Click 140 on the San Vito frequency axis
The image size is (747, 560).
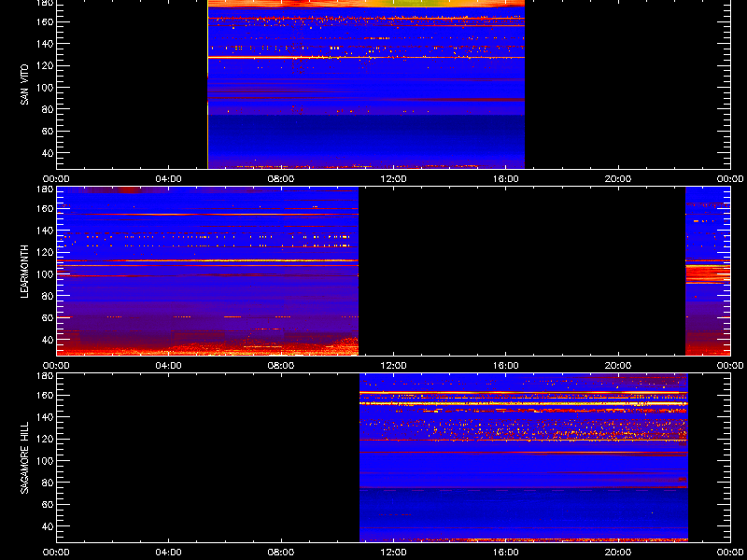click(46, 44)
